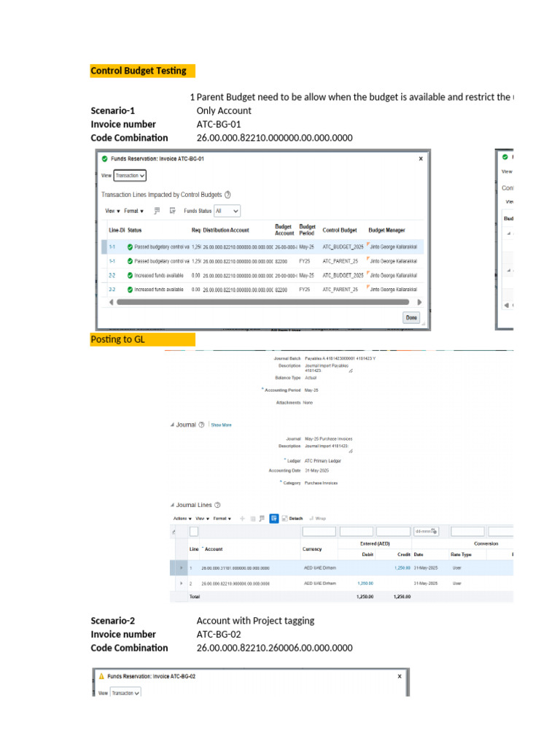Sort by the Status column header
The height and width of the screenshot is (747, 560).
click(x=135, y=230)
